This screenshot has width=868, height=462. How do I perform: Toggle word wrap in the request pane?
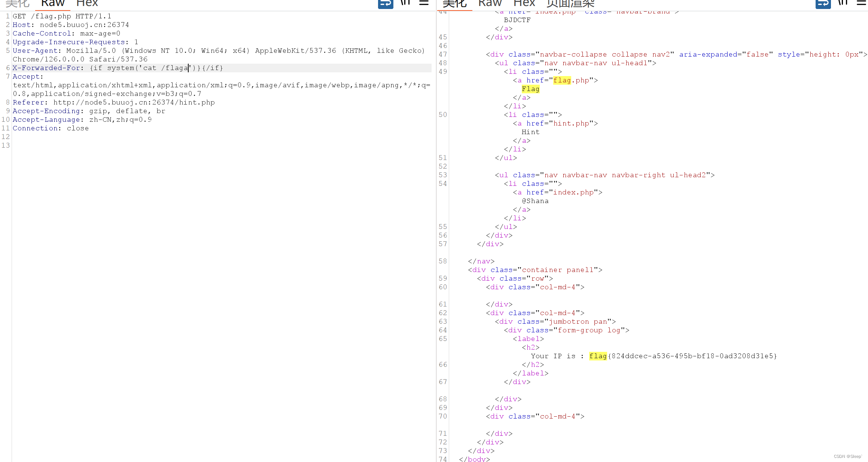pos(385,3)
